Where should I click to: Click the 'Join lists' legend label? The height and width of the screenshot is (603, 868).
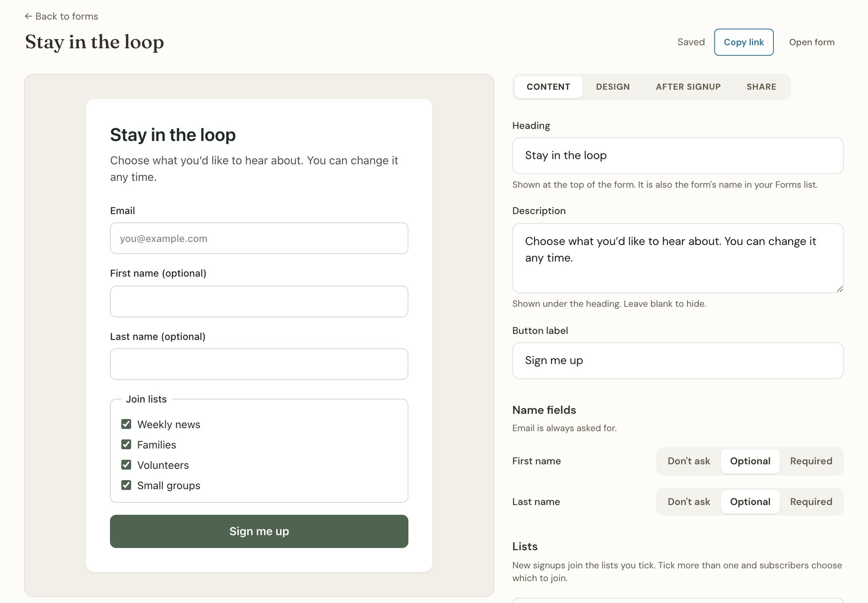(x=146, y=399)
